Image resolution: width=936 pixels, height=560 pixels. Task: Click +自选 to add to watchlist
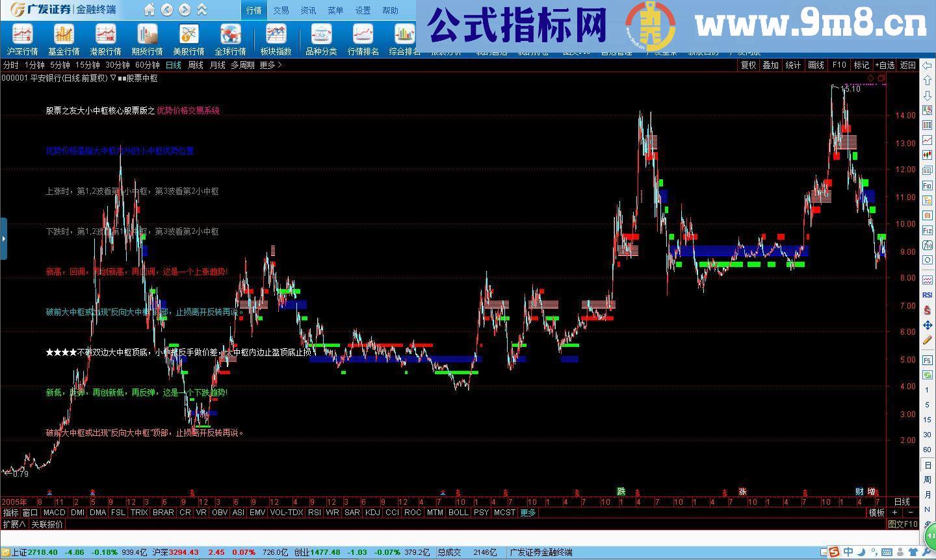[885, 65]
